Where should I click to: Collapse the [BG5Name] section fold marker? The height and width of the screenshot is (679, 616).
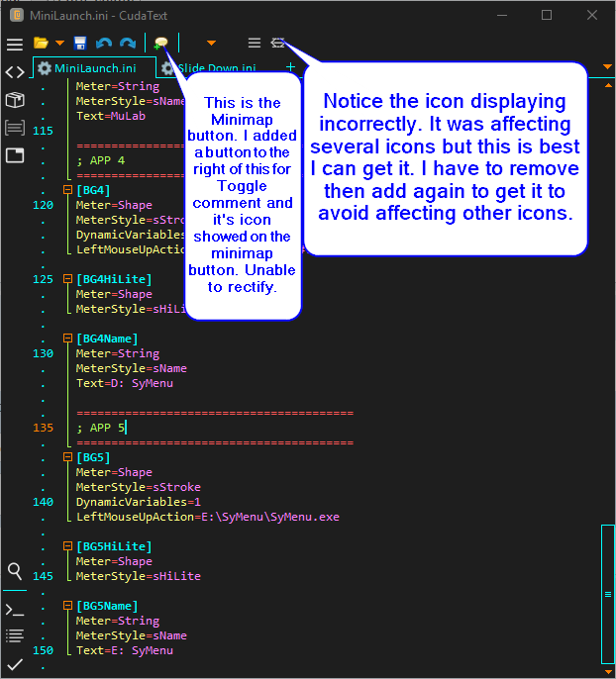[67, 606]
